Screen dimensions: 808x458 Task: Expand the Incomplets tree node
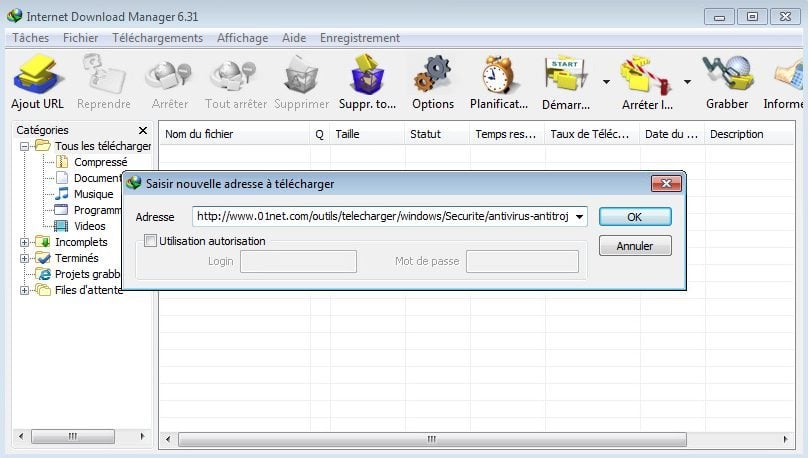[24, 242]
